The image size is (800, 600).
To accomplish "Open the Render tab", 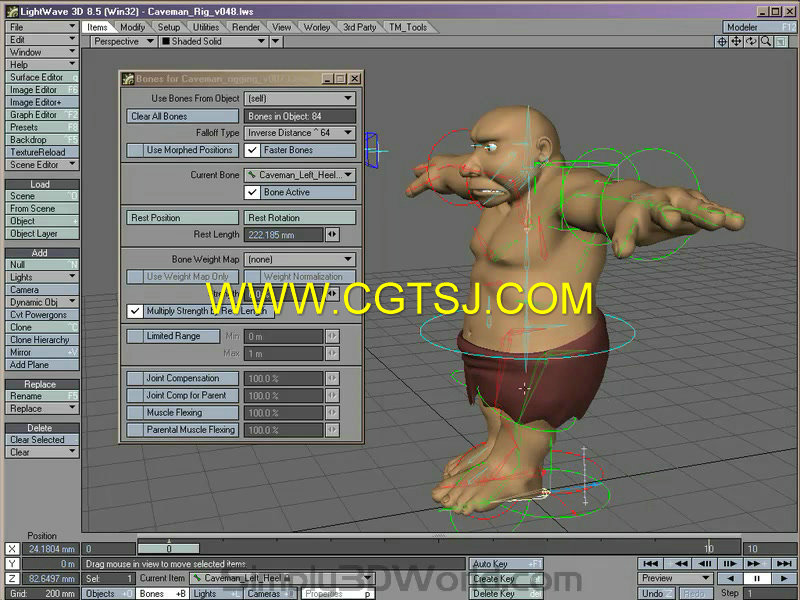I will [246, 27].
